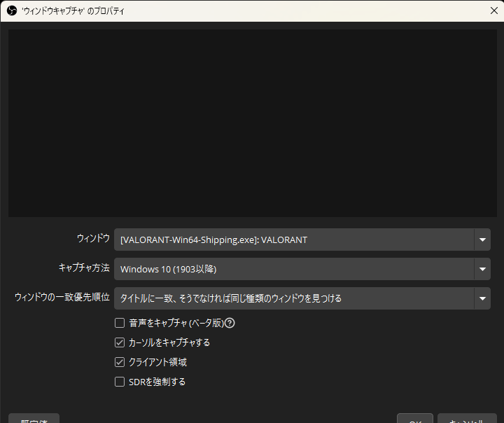Click the キャプチャ方法 label
The width and height of the screenshot is (504, 423).
[x=84, y=268]
